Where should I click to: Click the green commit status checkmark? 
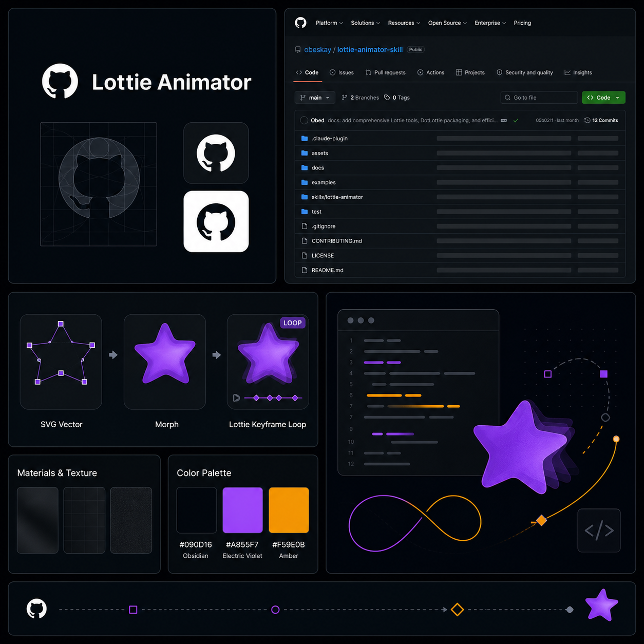[x=516, y=120]
